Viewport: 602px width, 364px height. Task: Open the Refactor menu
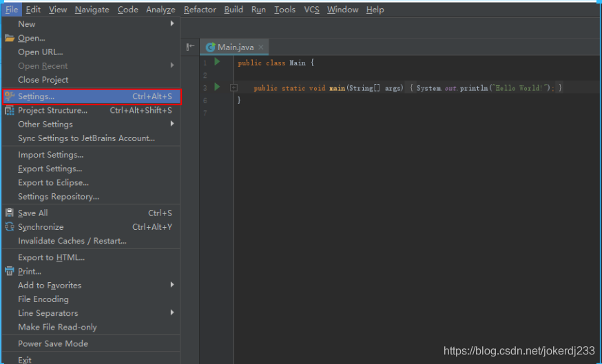(200, 10)
